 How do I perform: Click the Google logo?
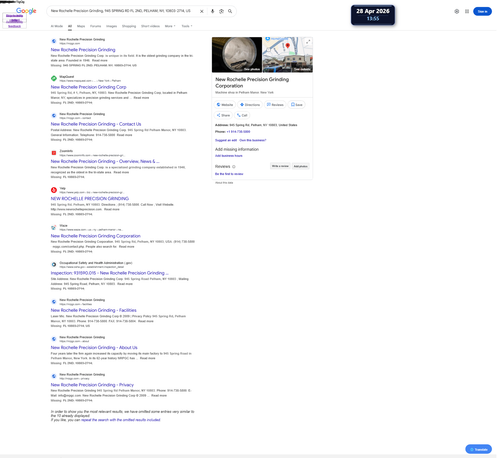coord(26,11)
